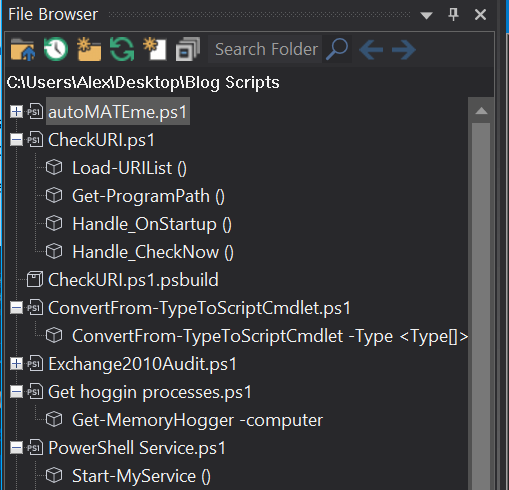Create a new file via toolbar icon

155,49
